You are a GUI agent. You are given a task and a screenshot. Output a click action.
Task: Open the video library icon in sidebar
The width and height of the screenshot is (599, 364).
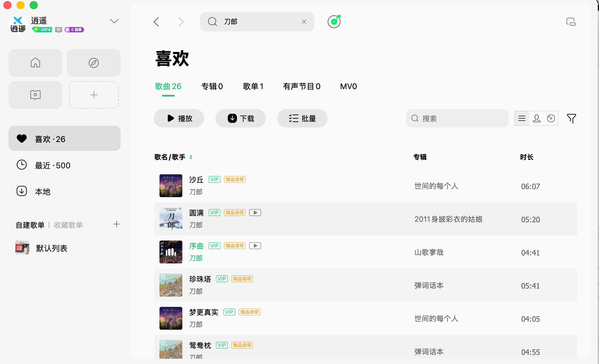point(35,95)
